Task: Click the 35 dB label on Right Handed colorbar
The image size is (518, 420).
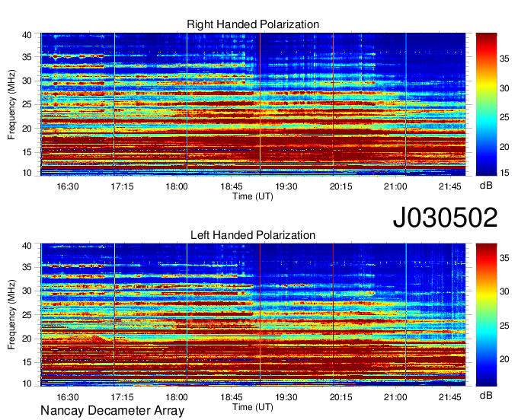Action: (x=504, y=59)
